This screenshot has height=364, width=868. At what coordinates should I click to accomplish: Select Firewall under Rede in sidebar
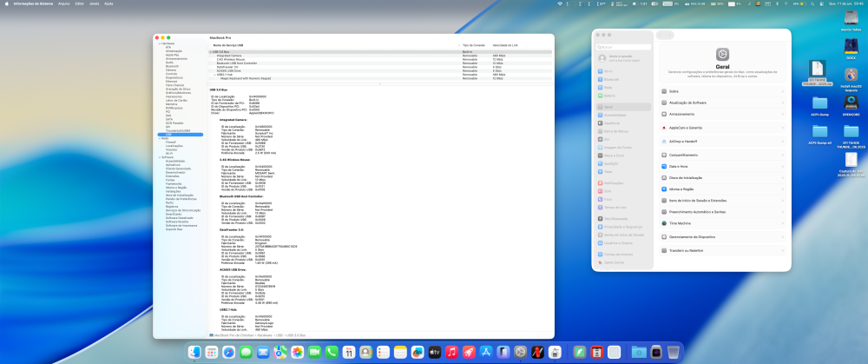point(170,142)
